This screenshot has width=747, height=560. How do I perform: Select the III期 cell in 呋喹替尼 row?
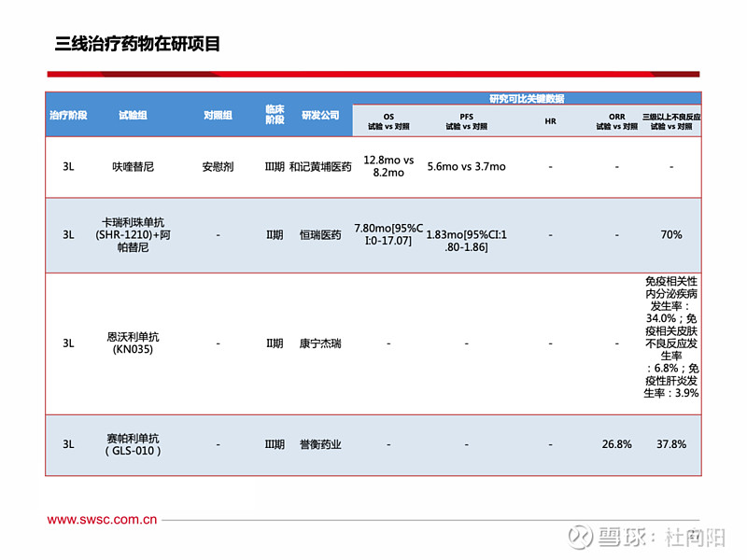275,167
